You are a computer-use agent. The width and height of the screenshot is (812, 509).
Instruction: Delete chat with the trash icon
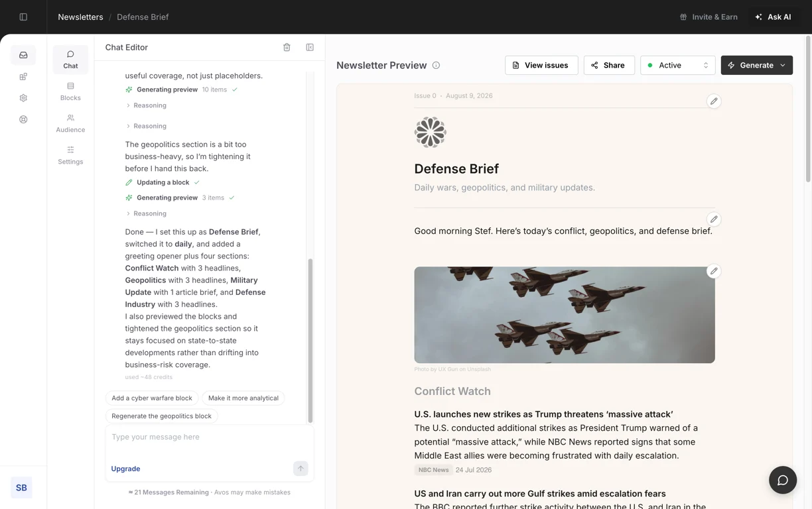click(x=287, y=48)
